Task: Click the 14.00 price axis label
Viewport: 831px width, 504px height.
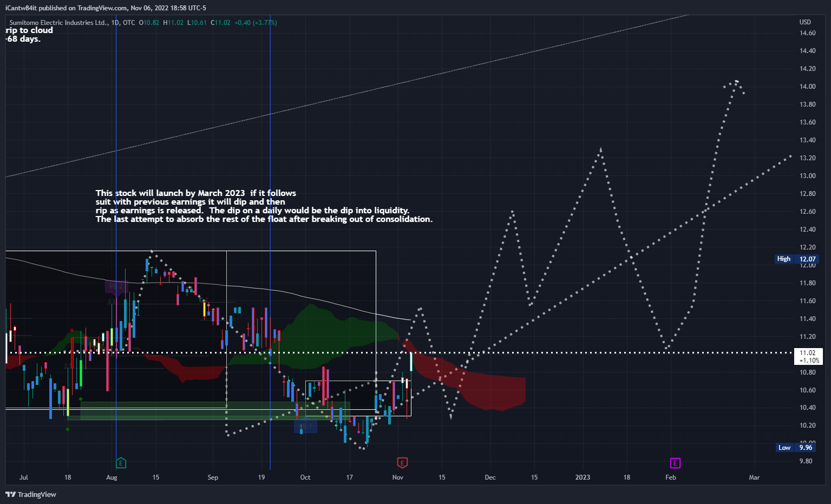Action: click(x=807, y=87)
